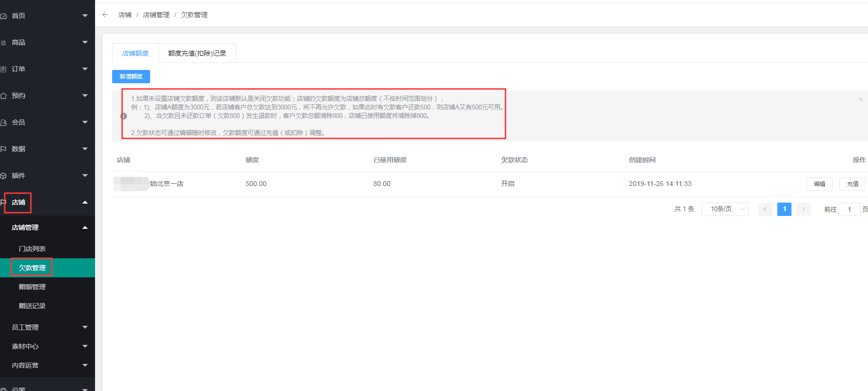868x391 pixels.
Task: Select page number 1
Action: pos(784,209)
